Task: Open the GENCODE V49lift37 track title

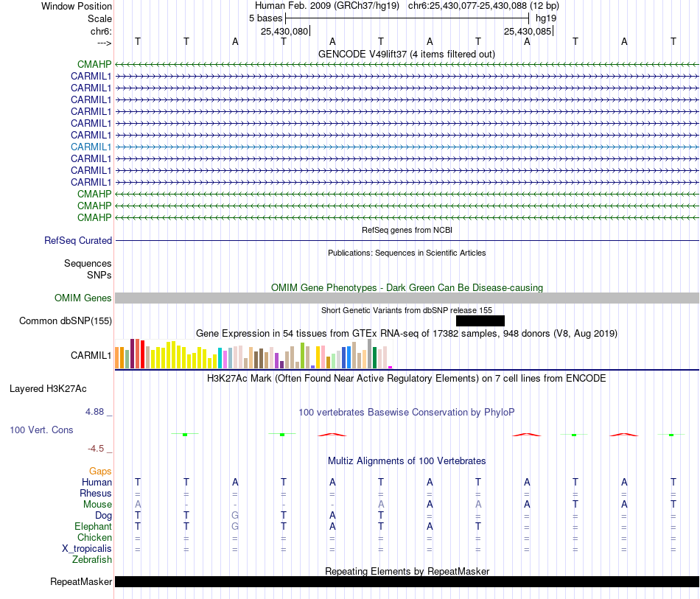Action: point(407,54)
